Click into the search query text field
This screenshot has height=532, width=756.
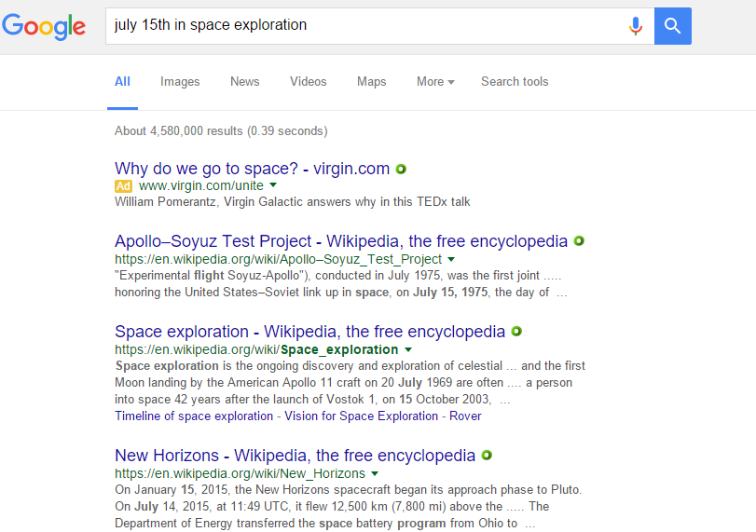pyautogui.click(x=366, y=26)
